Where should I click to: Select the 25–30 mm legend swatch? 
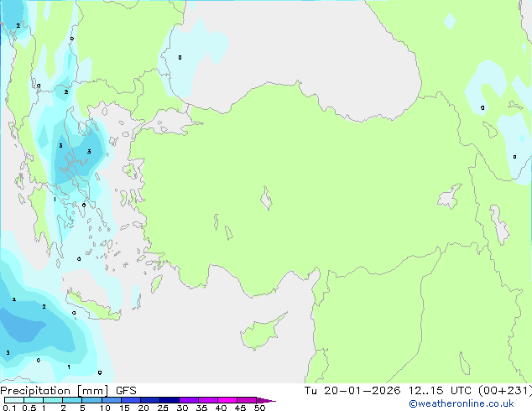[x=169, y=400]
